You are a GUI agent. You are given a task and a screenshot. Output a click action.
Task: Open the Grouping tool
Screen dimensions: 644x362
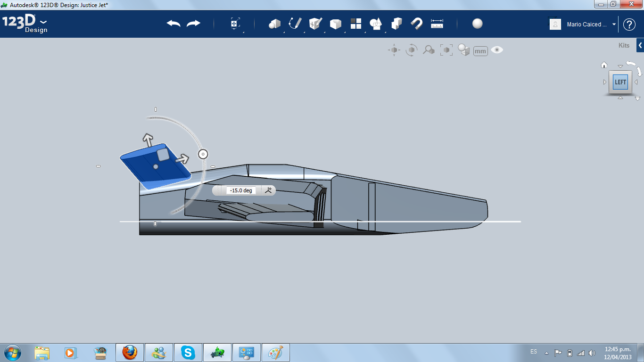[376, 24]
